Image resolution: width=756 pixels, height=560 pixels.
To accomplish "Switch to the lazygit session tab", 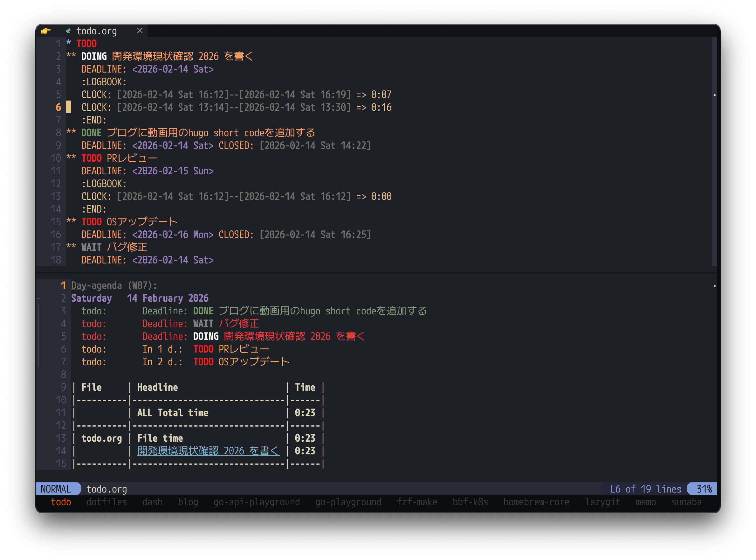I will click(x=602, y=502).
